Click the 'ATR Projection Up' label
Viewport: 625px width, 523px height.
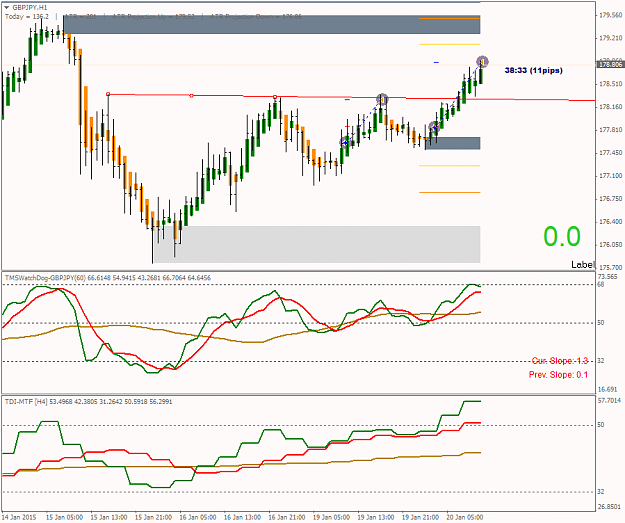tap(153, 17)
